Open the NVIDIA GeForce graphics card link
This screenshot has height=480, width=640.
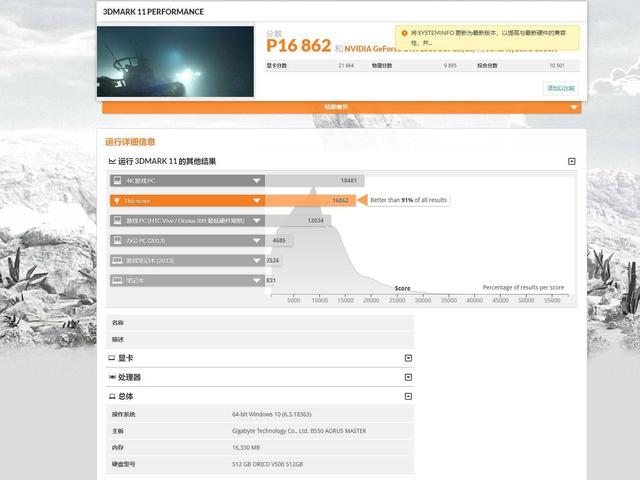coord(370,49)
